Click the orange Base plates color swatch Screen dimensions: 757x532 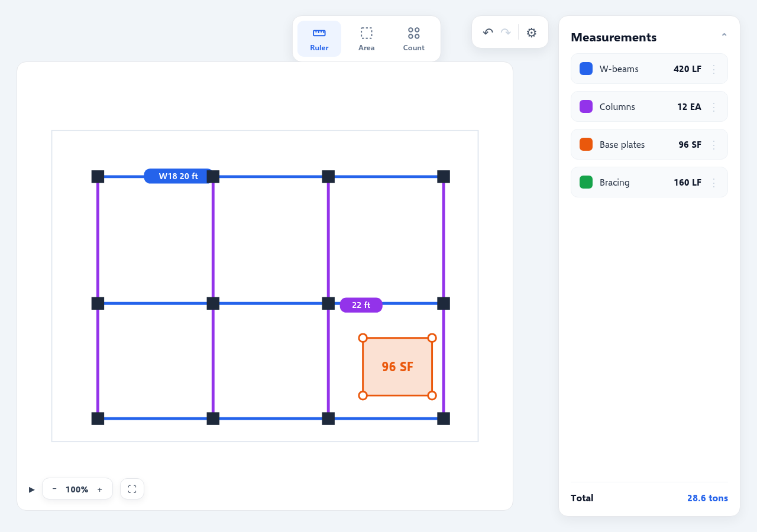pos(586,144)
